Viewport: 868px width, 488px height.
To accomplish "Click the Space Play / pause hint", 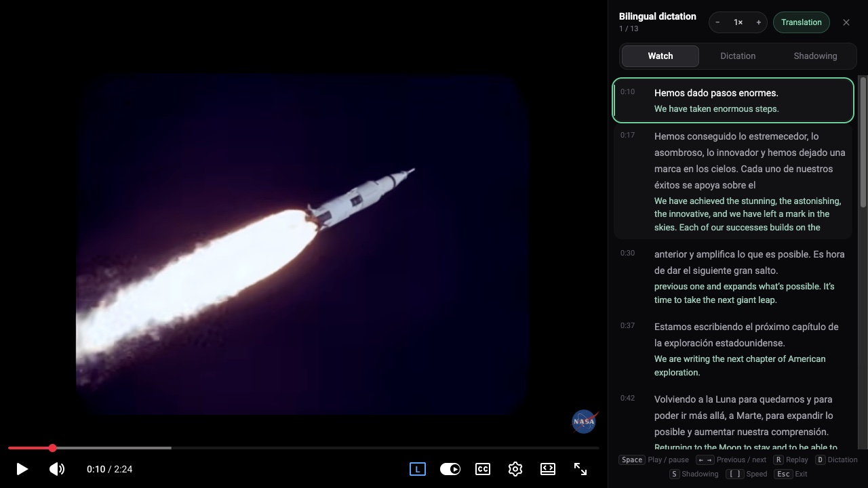I will pos(654,460).
